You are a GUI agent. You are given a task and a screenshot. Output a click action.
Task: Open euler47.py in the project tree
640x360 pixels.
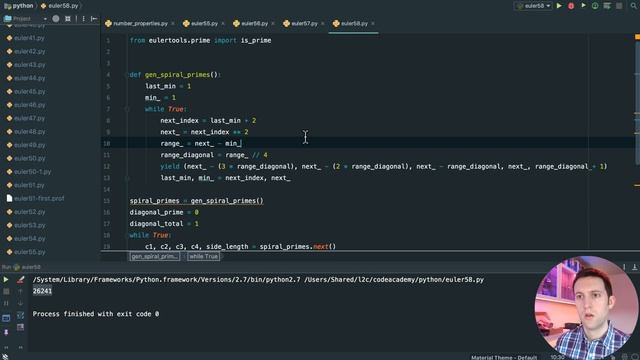pos(26,118)
